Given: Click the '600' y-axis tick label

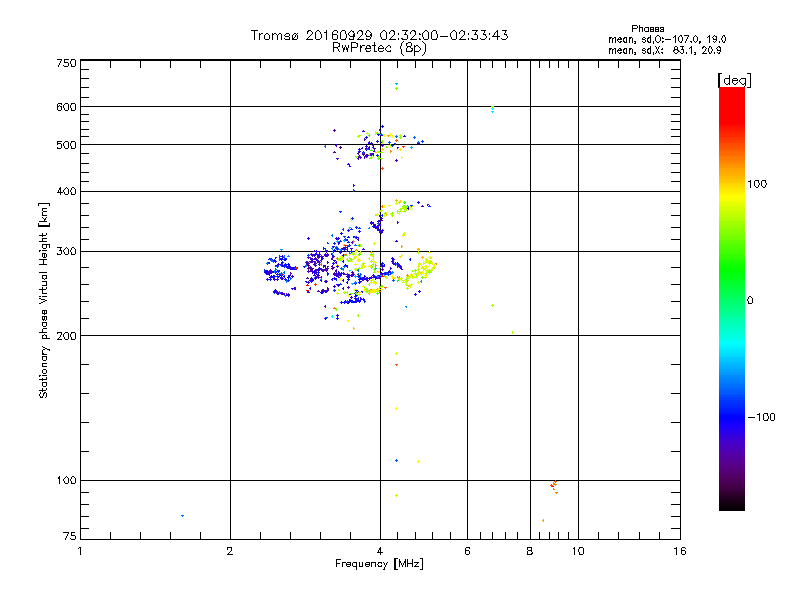Looking at the screenshot, I should (66, 107).
